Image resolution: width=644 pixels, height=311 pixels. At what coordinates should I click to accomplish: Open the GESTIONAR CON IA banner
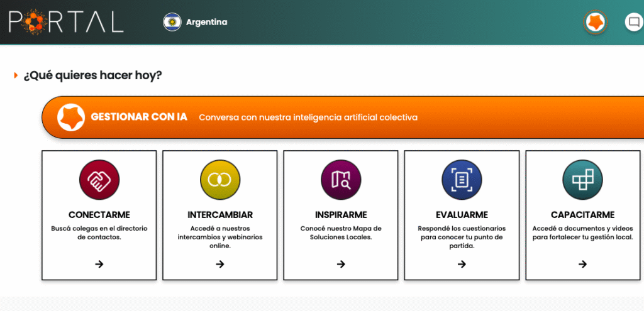click(308, 117)
